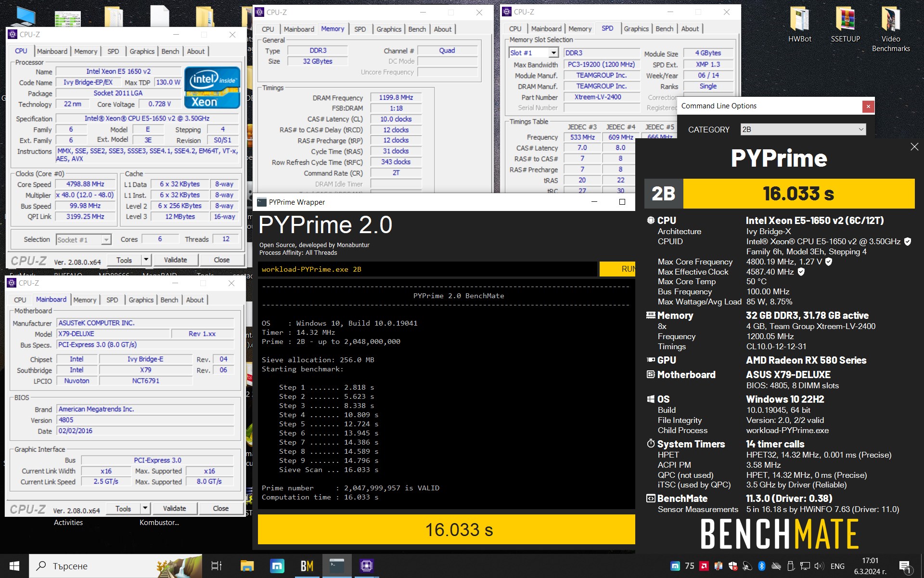924x578 pixels.
Task: Open the Bluetooth tray icon
Action: (762, 566)
